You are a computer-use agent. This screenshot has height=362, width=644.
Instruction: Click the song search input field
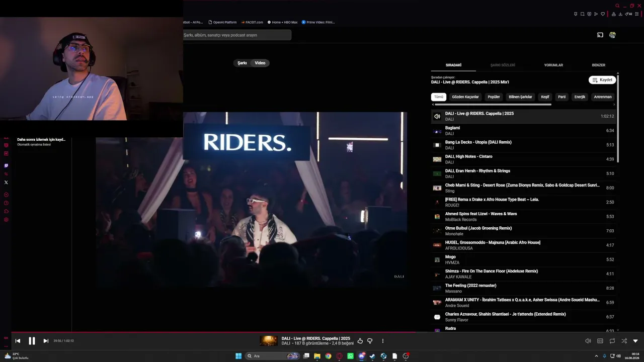click(236, 35)
